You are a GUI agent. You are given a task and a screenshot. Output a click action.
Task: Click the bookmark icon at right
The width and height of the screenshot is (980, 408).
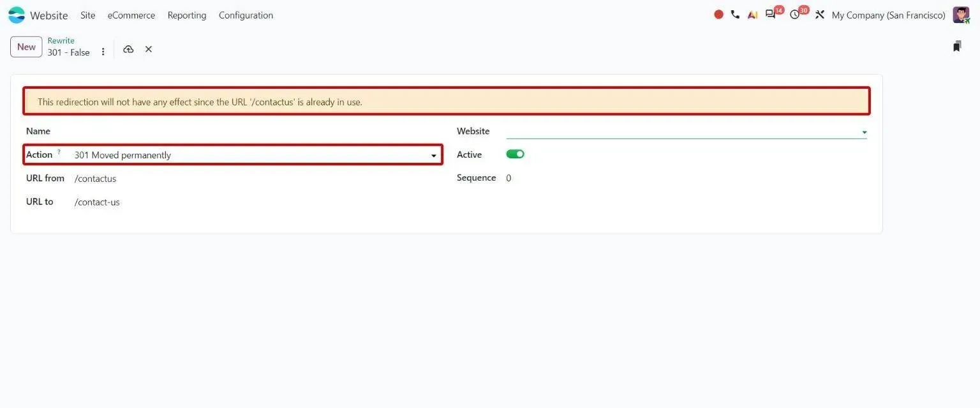point(957,47)
